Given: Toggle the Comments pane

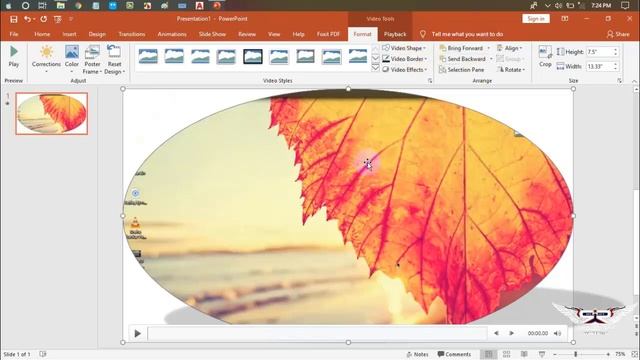Looking at the screenshot, I should pyautogui.click(x=454, y=354).
